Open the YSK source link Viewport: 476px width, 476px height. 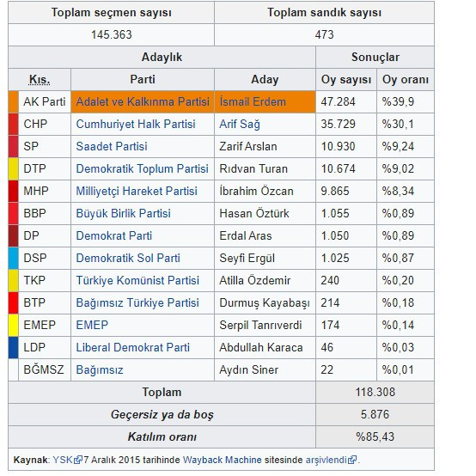[63, 460]
